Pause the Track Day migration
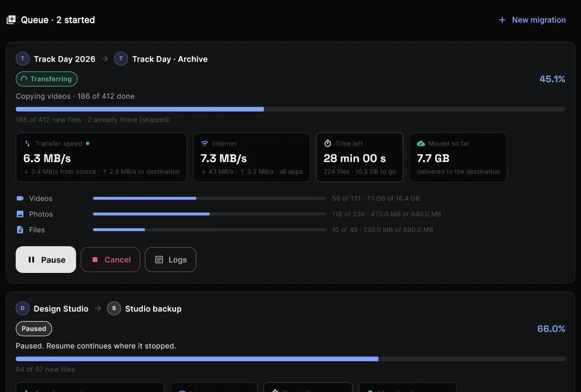581x392 pixels. [x=46, y=260]
